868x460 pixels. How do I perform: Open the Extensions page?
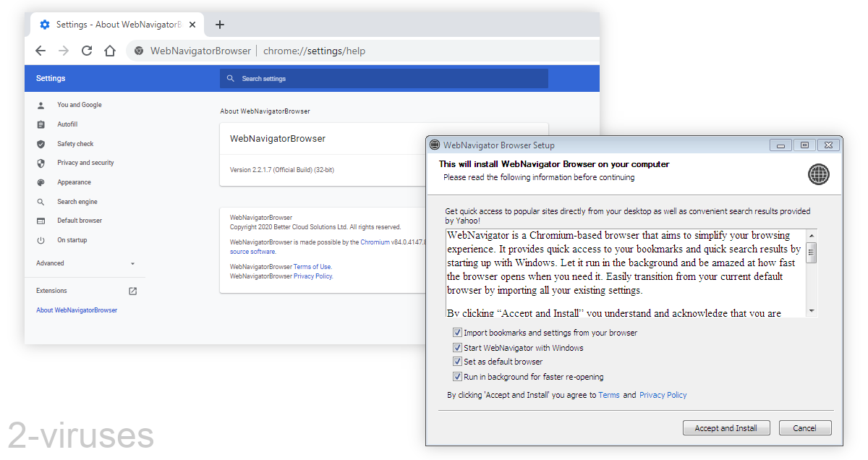click(x=51, y=291)
